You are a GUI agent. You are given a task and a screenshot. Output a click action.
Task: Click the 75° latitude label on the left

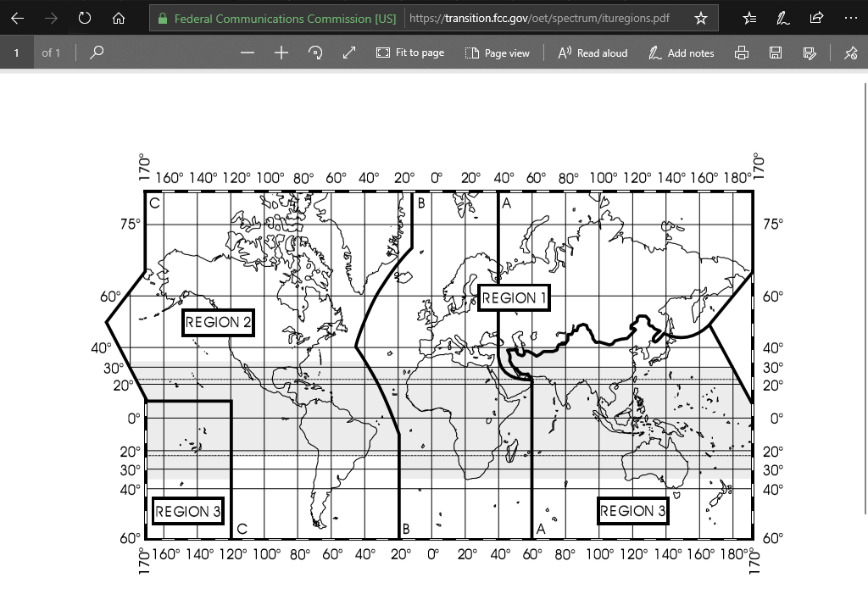click(x=130, y=225)
